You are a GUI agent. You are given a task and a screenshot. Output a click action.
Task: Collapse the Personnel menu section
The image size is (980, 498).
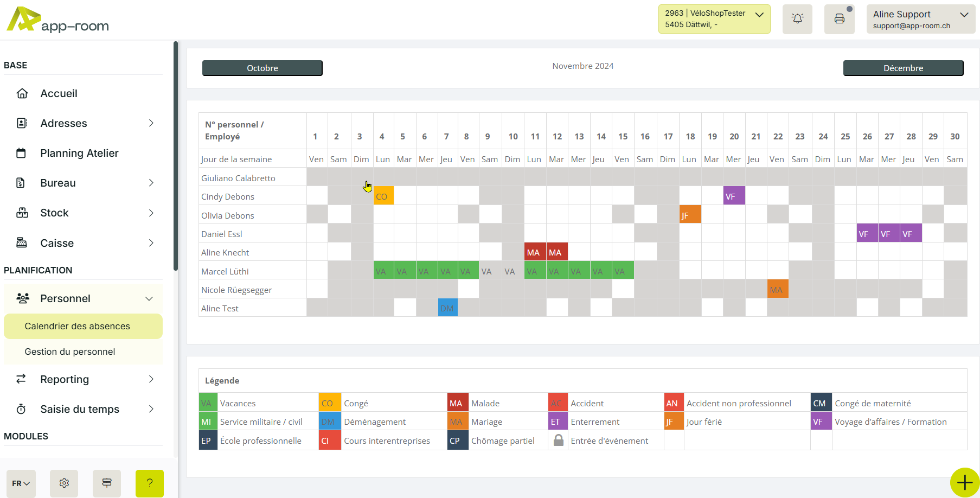tap(149, 298)
